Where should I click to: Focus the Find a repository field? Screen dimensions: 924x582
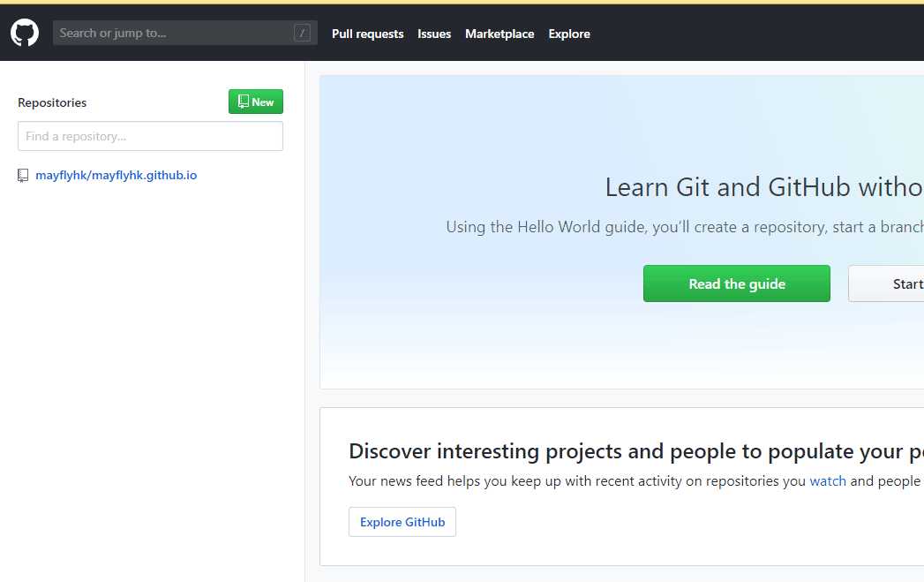pos(150,136)
